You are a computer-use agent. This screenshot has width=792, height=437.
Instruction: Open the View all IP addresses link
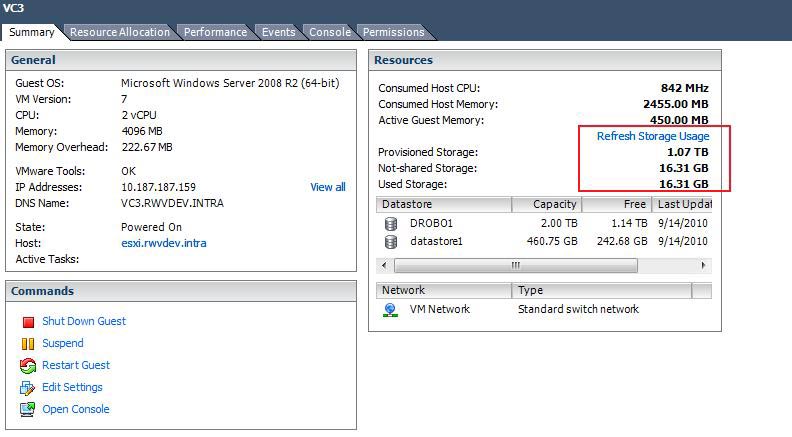click(327, 187)
